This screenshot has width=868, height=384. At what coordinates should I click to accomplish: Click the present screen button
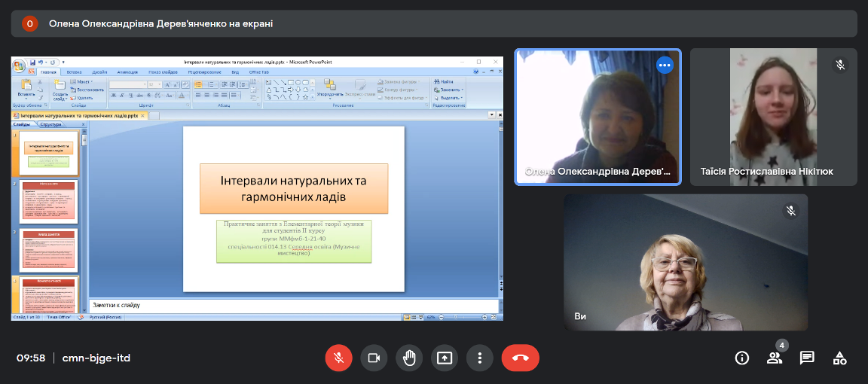click(445, 358)
